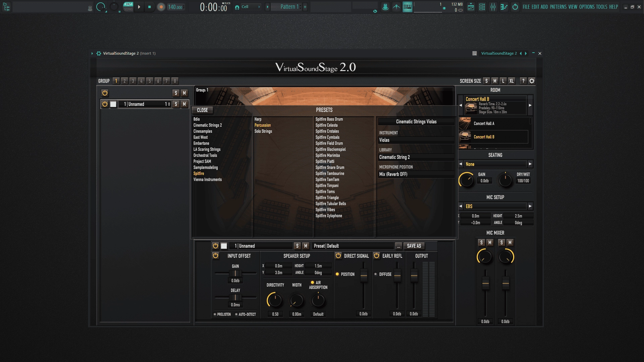Toggle EARLY REFL power button

[377, 256]
